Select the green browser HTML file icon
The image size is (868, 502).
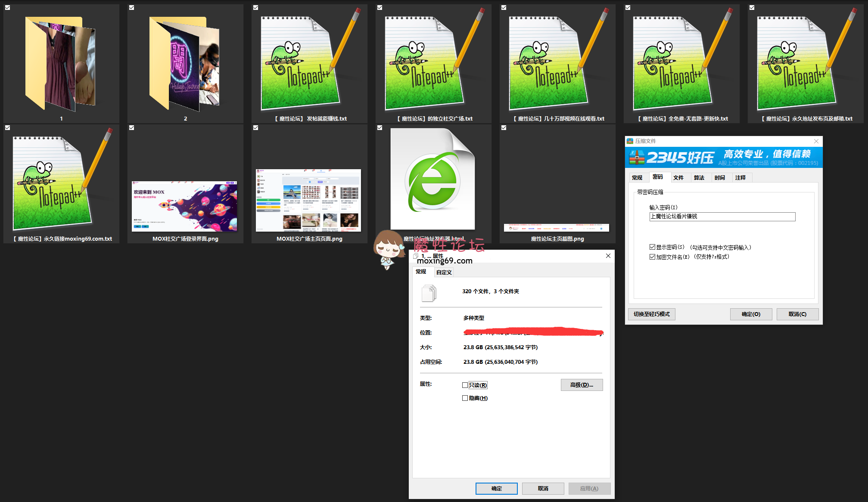(433, 179)
